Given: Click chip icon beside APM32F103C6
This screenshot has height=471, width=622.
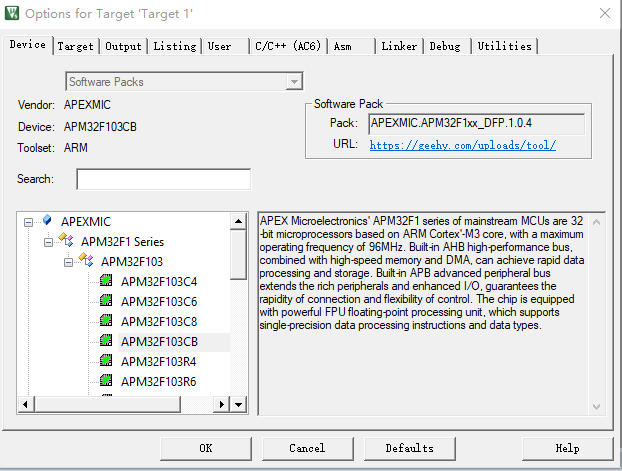Looking at the screenshot, I should tap(106, 300).
